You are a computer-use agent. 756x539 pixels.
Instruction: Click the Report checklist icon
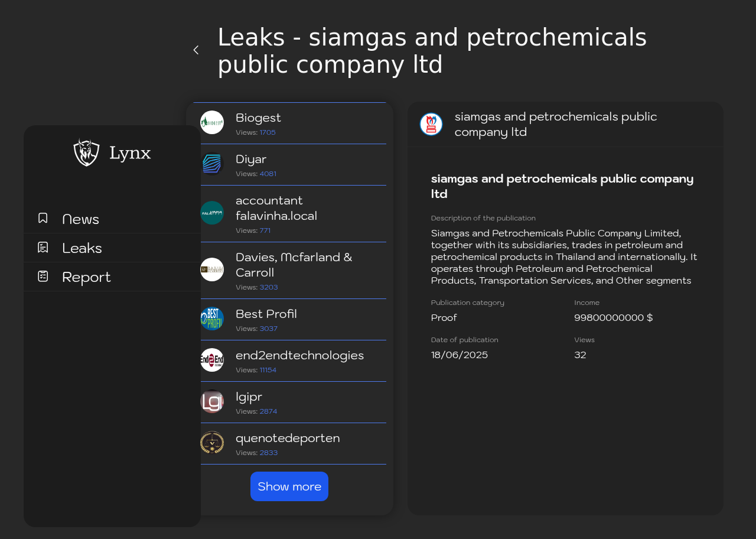click(x=43, y=276)
